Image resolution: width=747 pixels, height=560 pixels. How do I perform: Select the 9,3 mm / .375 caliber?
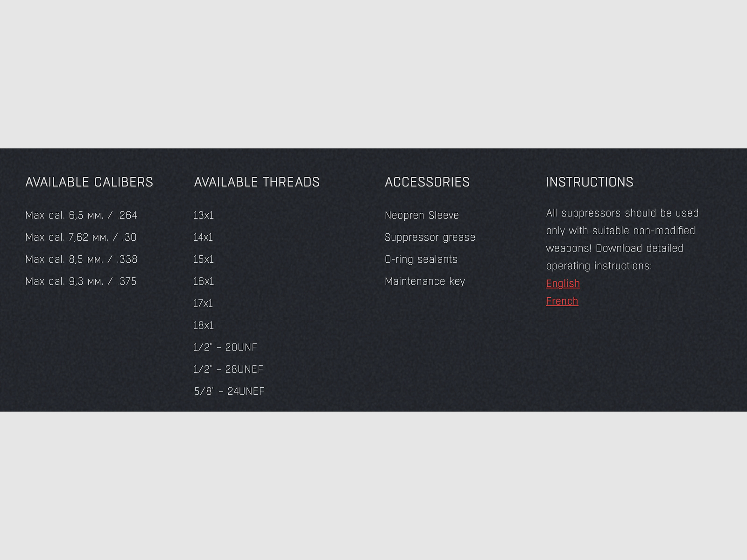pos(81,281)
